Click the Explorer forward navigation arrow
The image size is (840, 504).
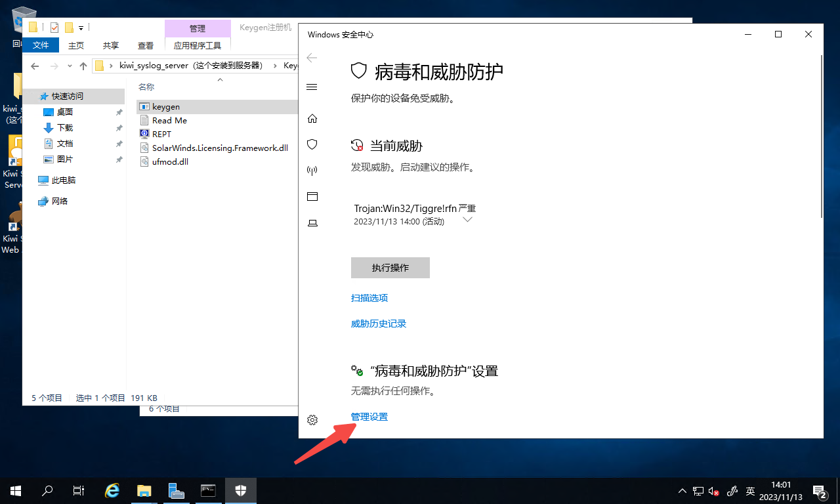(x=54, y=66)
